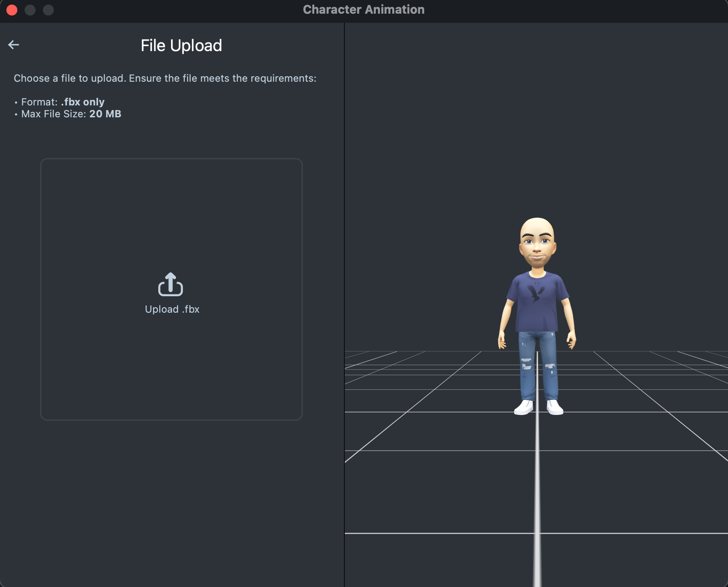Click the back arrow icon
Image resolution: width=728 pixels, height=587 pixels.
click(14, 45)
